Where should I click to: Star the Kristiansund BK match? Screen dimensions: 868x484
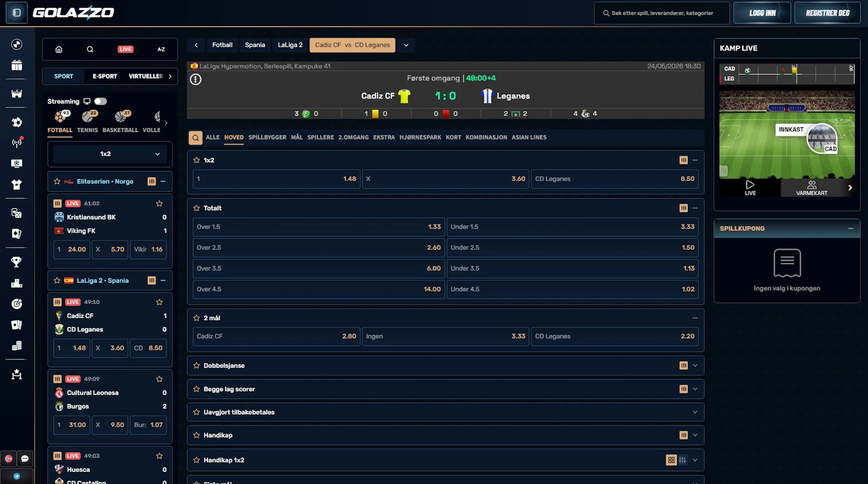[x=159, y=204]
